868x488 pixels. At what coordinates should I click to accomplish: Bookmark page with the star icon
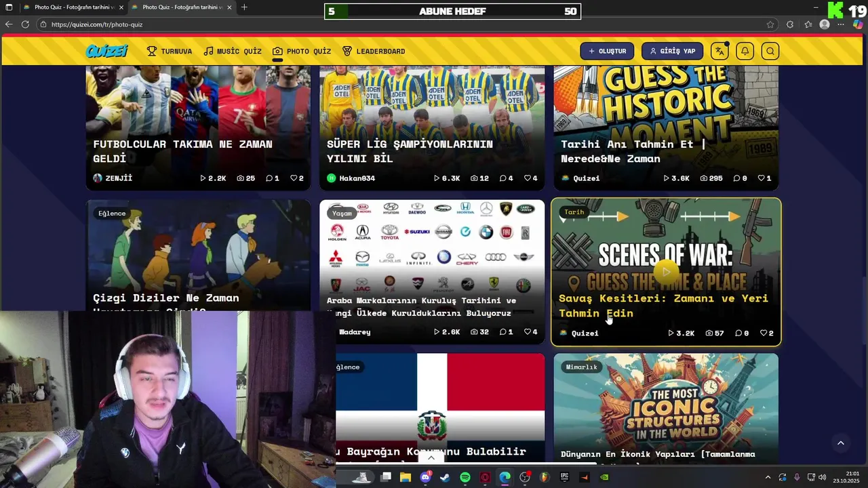click(770, 24)
